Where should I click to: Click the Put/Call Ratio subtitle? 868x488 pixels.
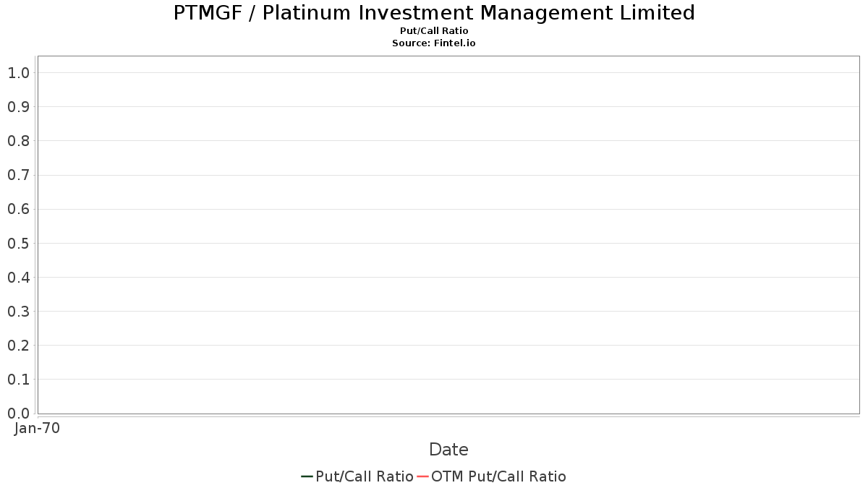(434, 31)
